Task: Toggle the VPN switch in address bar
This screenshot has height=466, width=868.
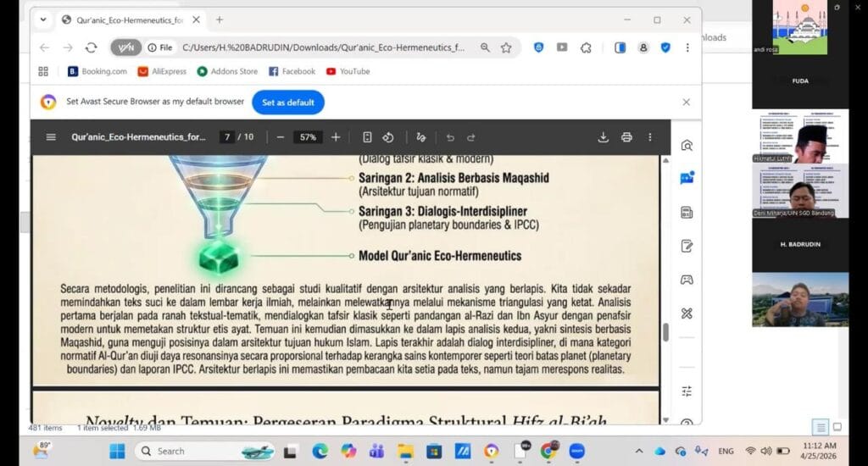Action: pos(125,47)
